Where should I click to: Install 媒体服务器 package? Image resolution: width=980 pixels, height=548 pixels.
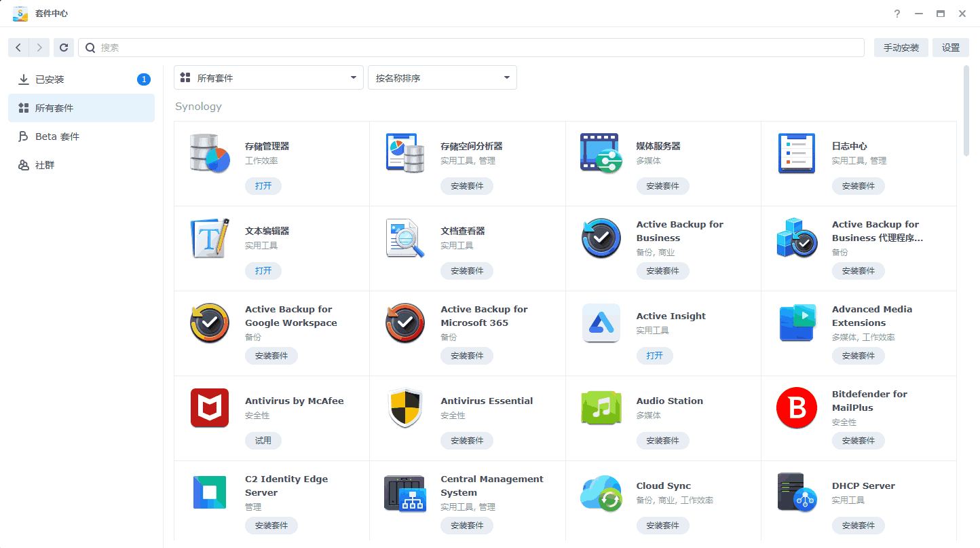pyautogui.click(x=662, y=186)
